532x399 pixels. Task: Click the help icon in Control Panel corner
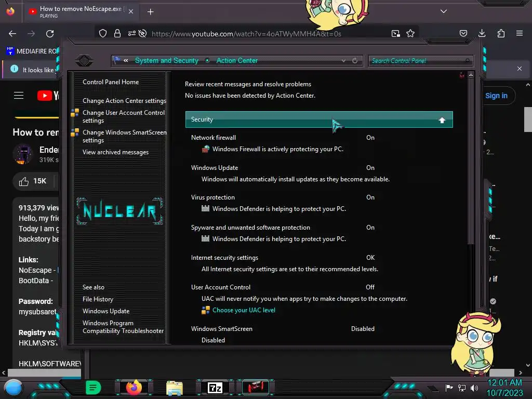(462, 75)
